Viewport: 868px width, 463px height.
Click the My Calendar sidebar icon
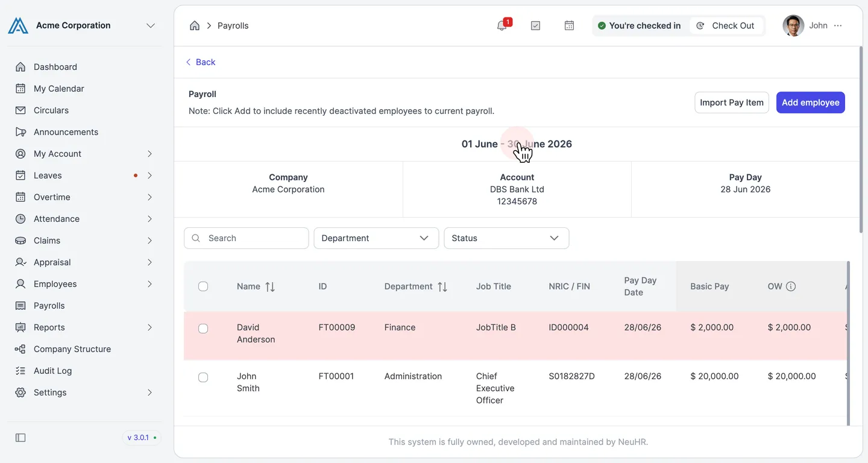click(20, 89)
